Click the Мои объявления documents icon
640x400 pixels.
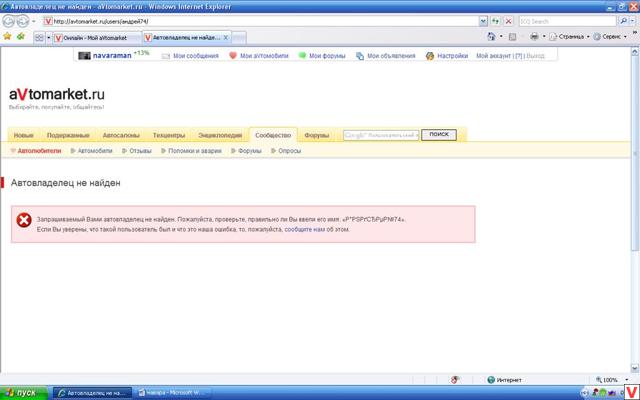(360, 56)
